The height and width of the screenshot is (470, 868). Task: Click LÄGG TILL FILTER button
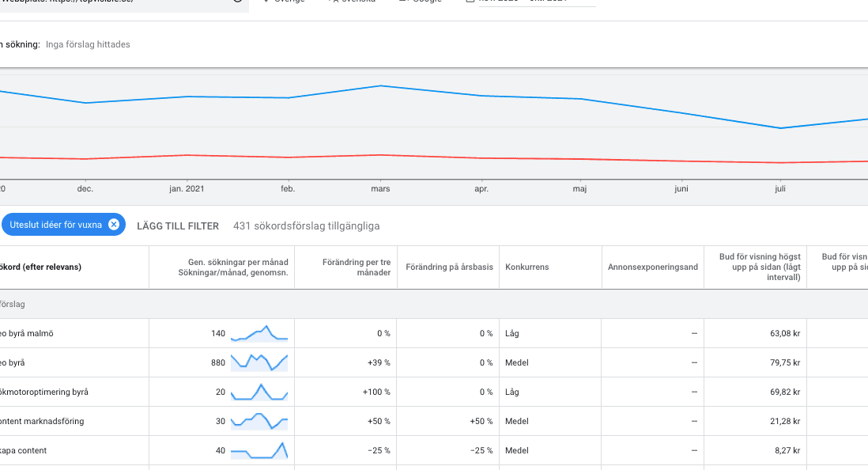(x=178, y=226)
